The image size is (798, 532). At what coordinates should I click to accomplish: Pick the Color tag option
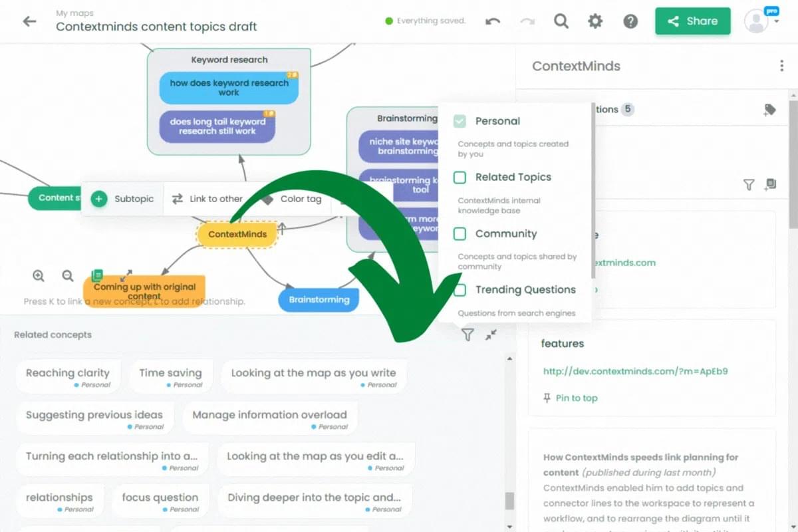[293, 199]
